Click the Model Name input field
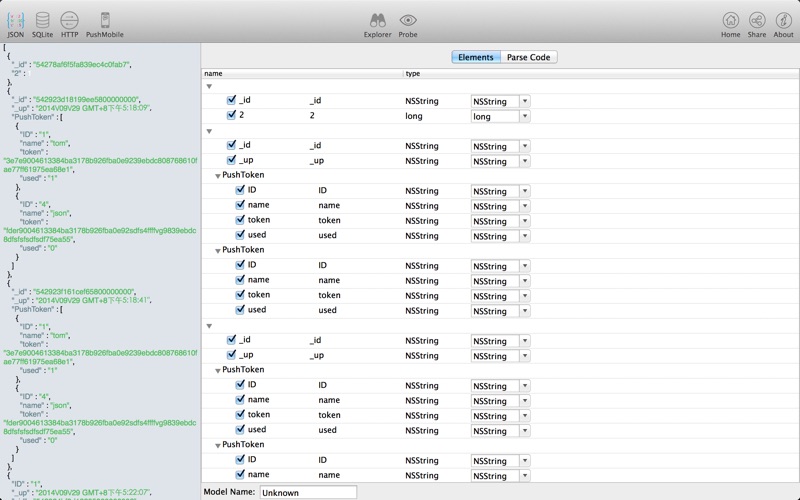 coord(308,493)
